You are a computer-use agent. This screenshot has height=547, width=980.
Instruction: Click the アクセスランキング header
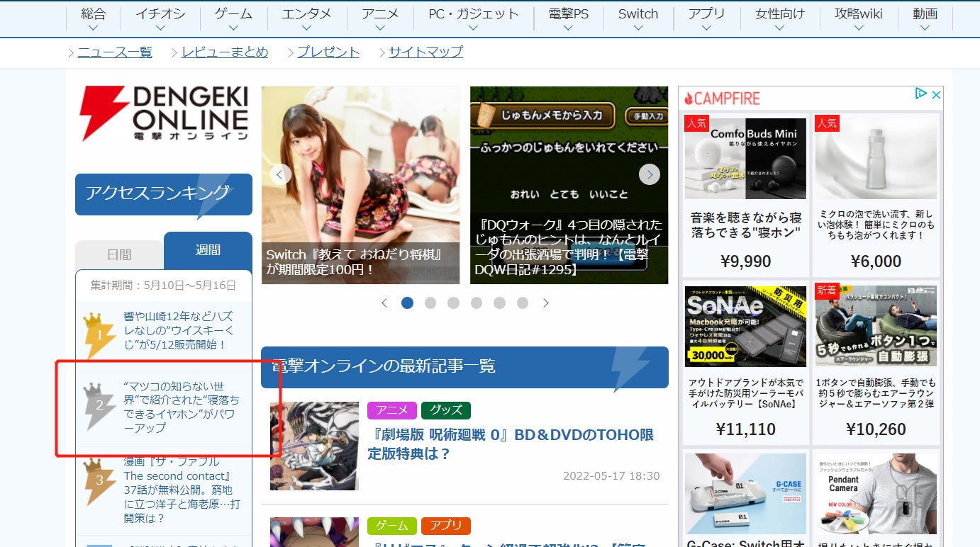[164, 194]
